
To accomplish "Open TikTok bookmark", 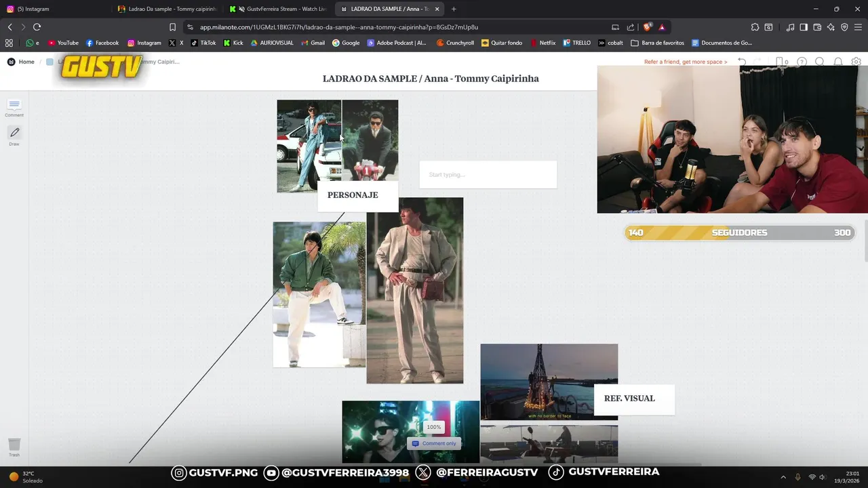I will coord(203,43).
